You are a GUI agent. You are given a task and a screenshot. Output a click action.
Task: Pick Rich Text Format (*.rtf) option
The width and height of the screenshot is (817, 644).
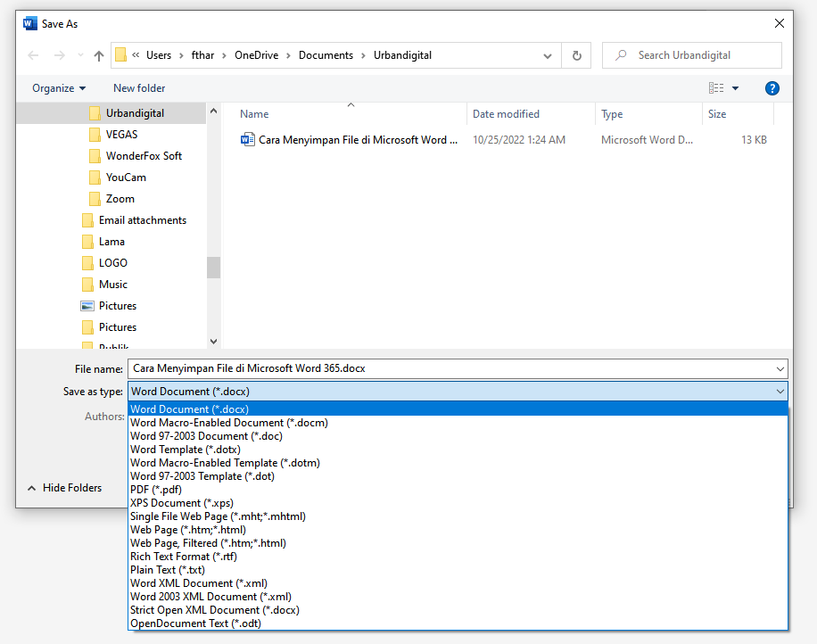tap(182, 557)
